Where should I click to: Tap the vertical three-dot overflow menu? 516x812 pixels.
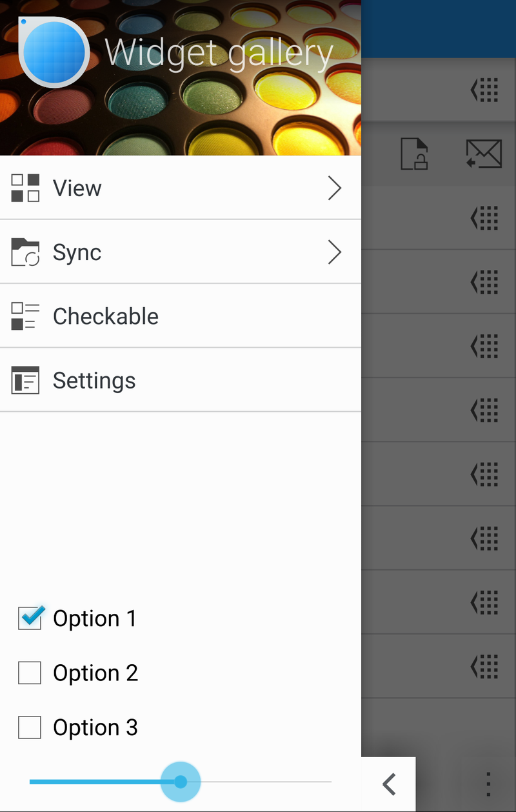tap(488, 784)
